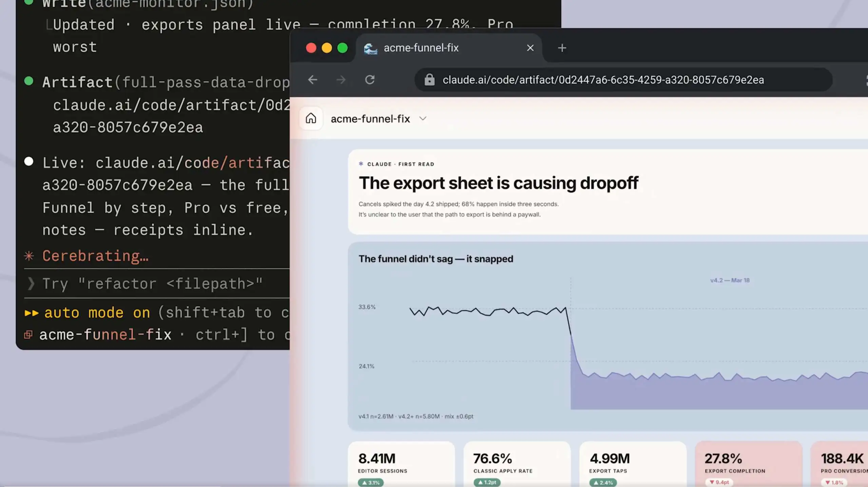Image resolution: width=868 pixels, height=487 pixels.
Task: Click the wave favicon on the browser tab
Action: tap(370, 48)
